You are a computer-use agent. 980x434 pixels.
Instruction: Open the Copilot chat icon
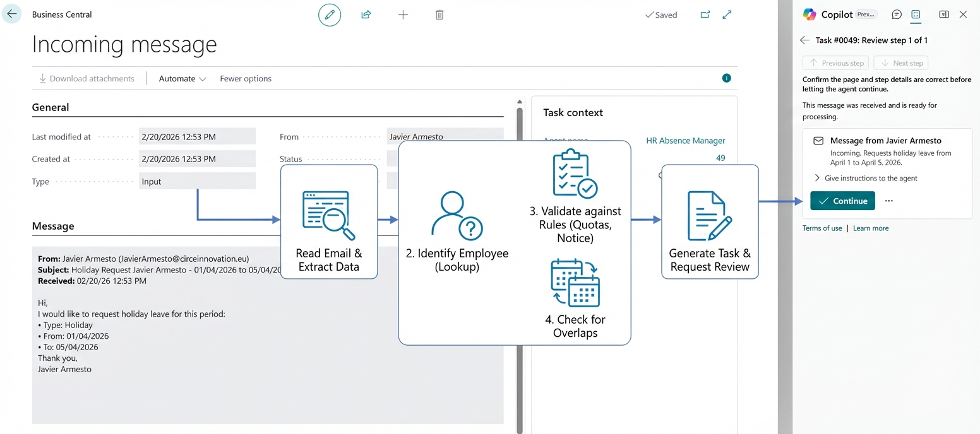[x=896, y=15]
